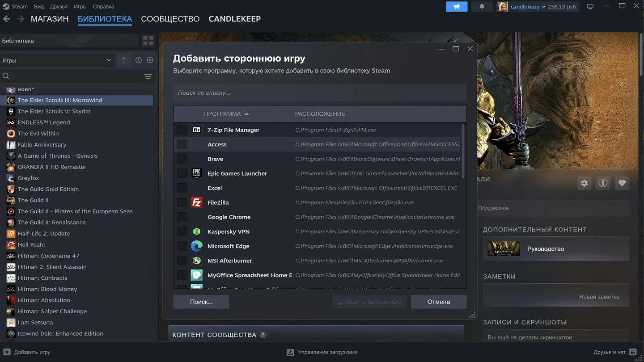This screenshot has width=644, height=362.
Task: Click the sort ascending arrow button
Action: click(124, 60)
